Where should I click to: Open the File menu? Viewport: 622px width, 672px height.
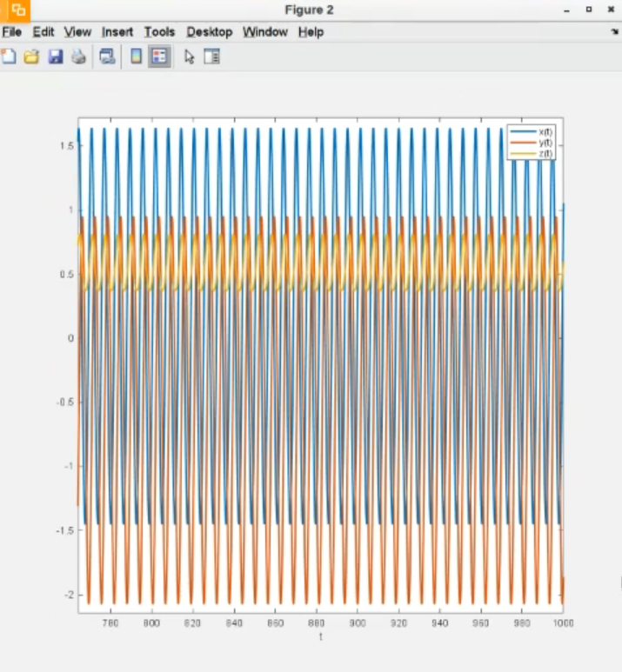(12, 32)
